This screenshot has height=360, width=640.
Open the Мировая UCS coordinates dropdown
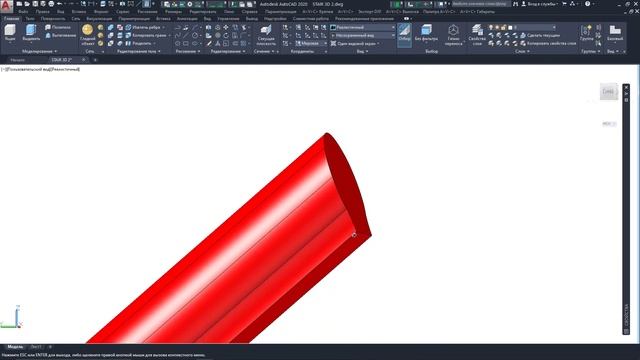pos(311,43)
